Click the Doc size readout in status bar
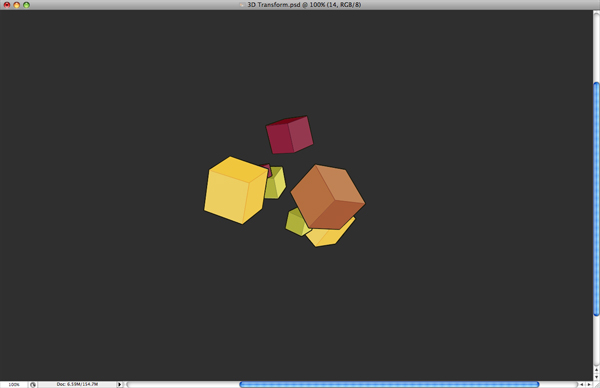This screenshot has width=600, height=388. [x=77, y=384]
